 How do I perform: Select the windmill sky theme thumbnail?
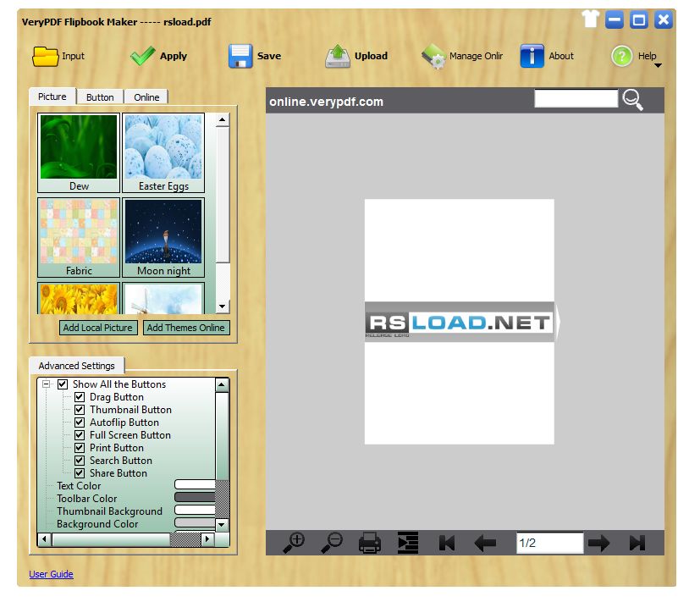(x=163, y=298)
